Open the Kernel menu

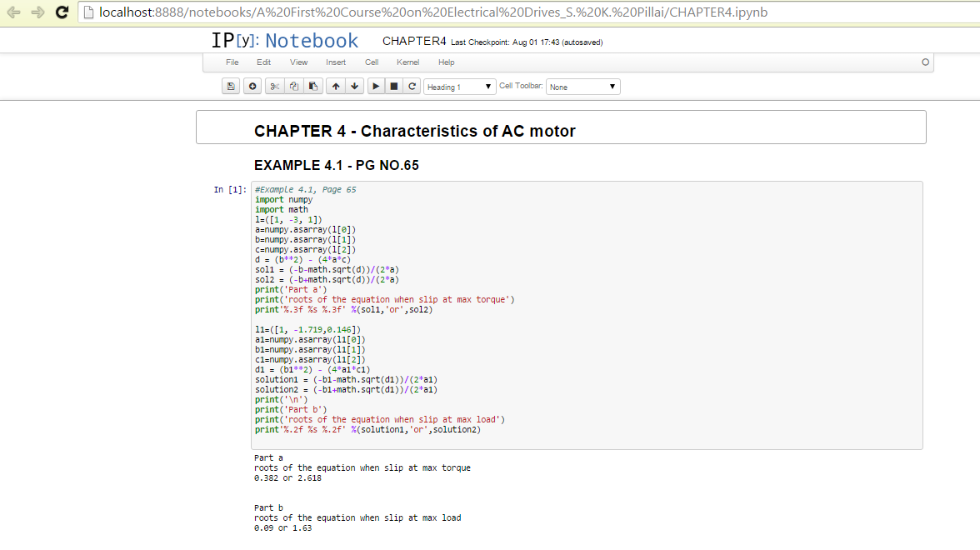tap(407, 62)
